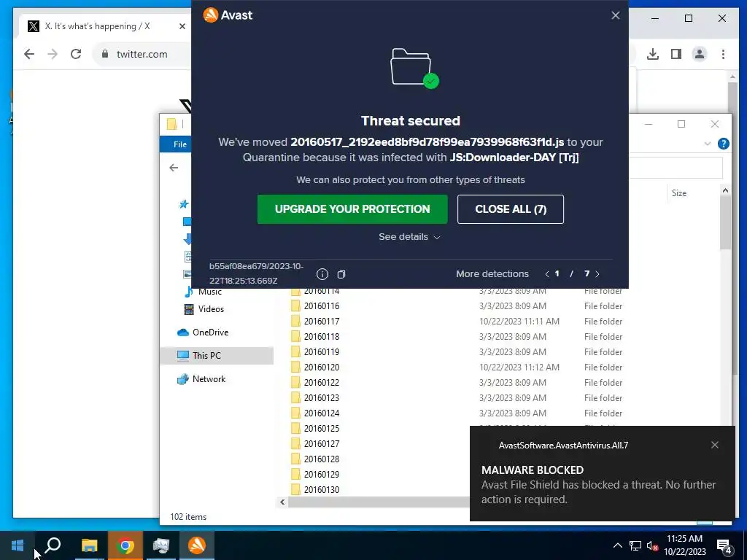747x560 pixels.
Task: Click Chrome back navigation arrow
Action: coord(29,54)
